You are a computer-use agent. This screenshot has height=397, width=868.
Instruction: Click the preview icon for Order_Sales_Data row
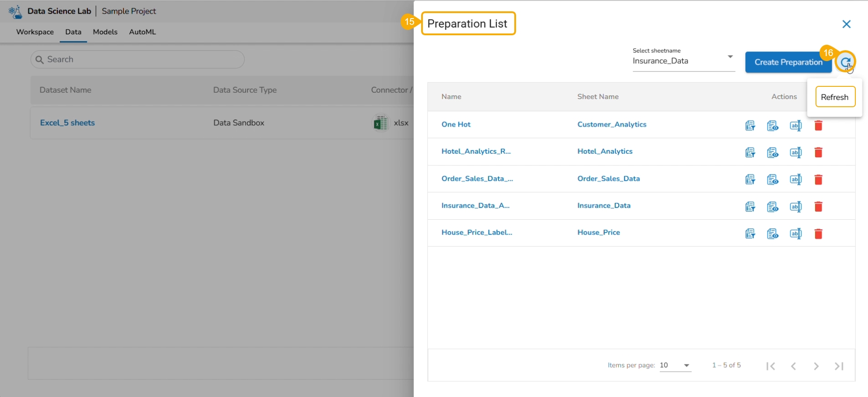[x=773, y=180]
